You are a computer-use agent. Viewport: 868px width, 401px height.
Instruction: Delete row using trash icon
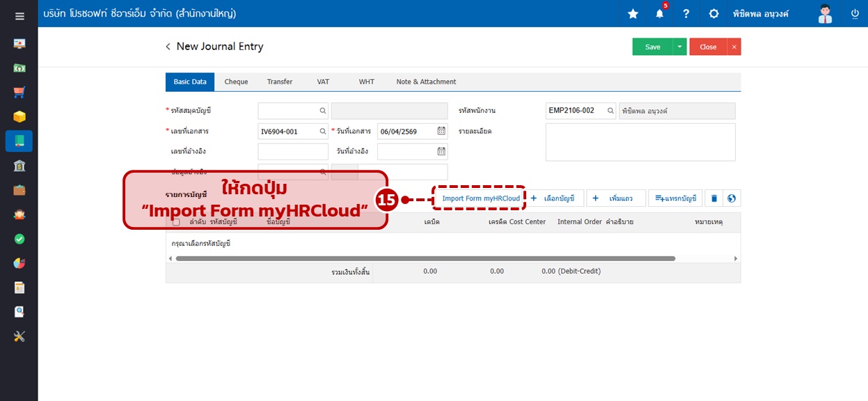[713, 198]
